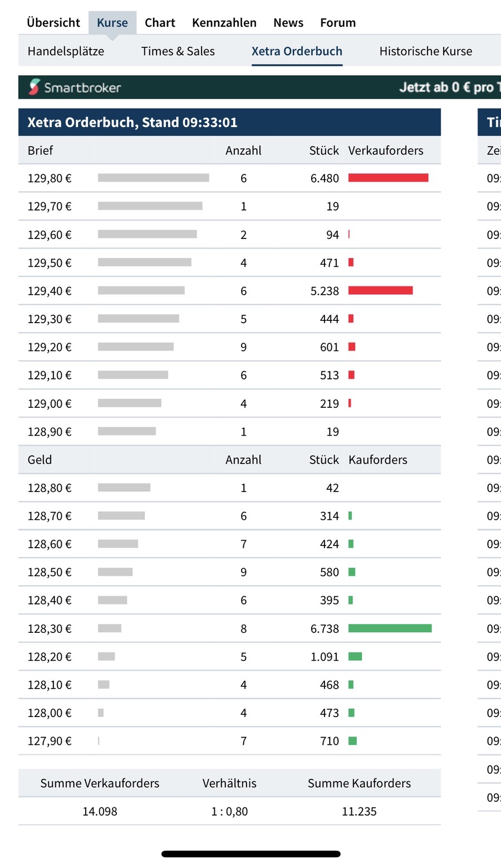Open Historische Kurse sub-tab
This screenshot has width=501, height=868.
[x=425, y=51]
